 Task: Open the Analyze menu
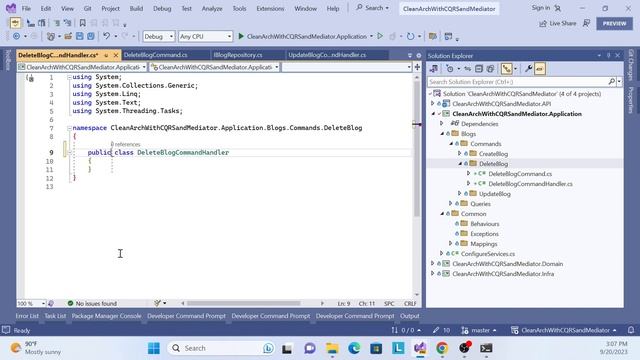pyautogui.click(x=212, y=8)
